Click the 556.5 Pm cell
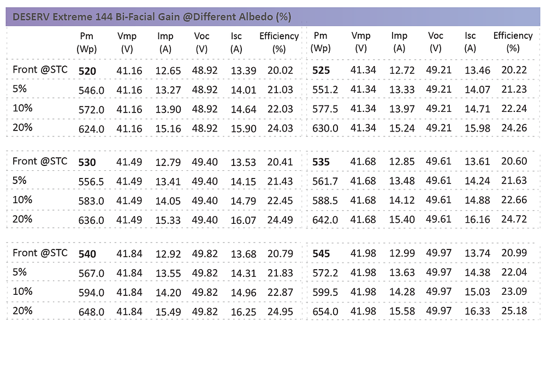The image size is (546, 392). point(91,182)
